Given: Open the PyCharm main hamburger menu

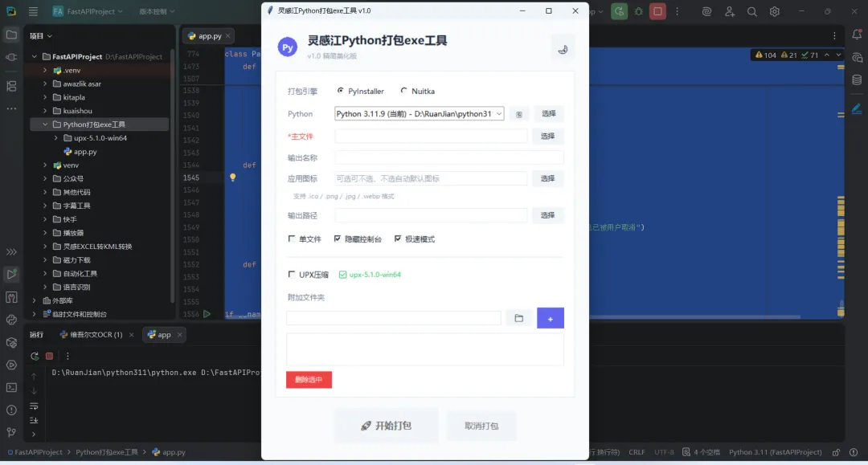Looking at the screenshot, I should [33, 11].
